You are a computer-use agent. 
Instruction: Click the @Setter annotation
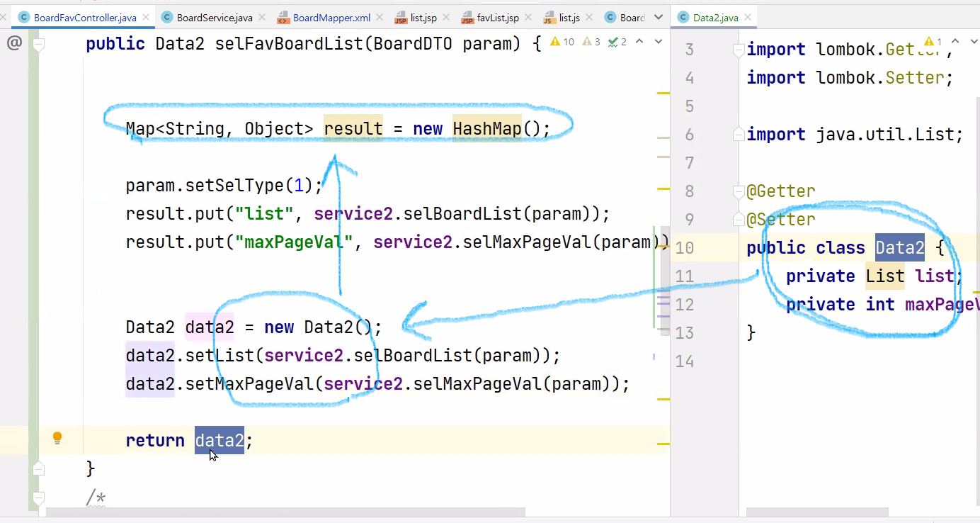(x=781, y=220)
